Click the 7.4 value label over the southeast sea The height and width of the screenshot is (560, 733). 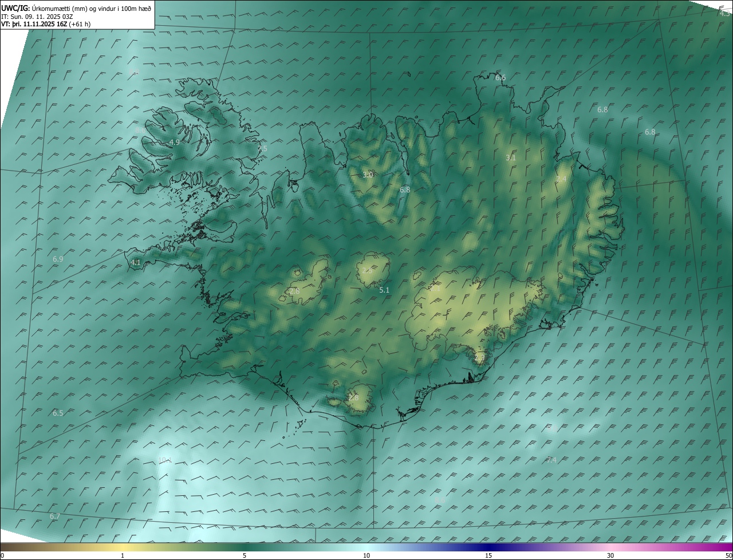click(x=551, y=460)
